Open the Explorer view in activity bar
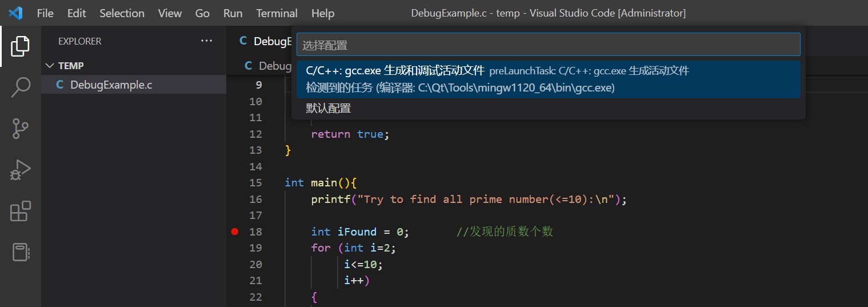Viewport: 868px width, 307px height. pos(20,46)
